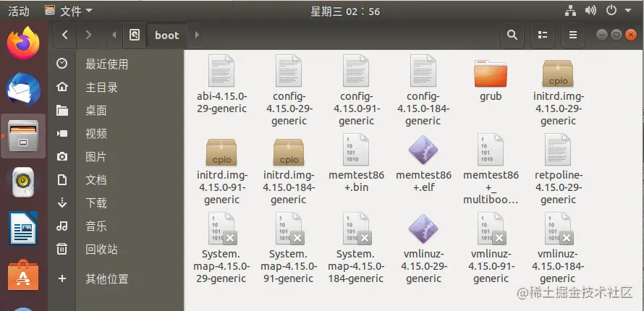The height and width of the screenshot is (311, 644).
Task: Select the initrd.img-4.15.0-184-generic cpio archive icon
Action: [x=289, y=152]
